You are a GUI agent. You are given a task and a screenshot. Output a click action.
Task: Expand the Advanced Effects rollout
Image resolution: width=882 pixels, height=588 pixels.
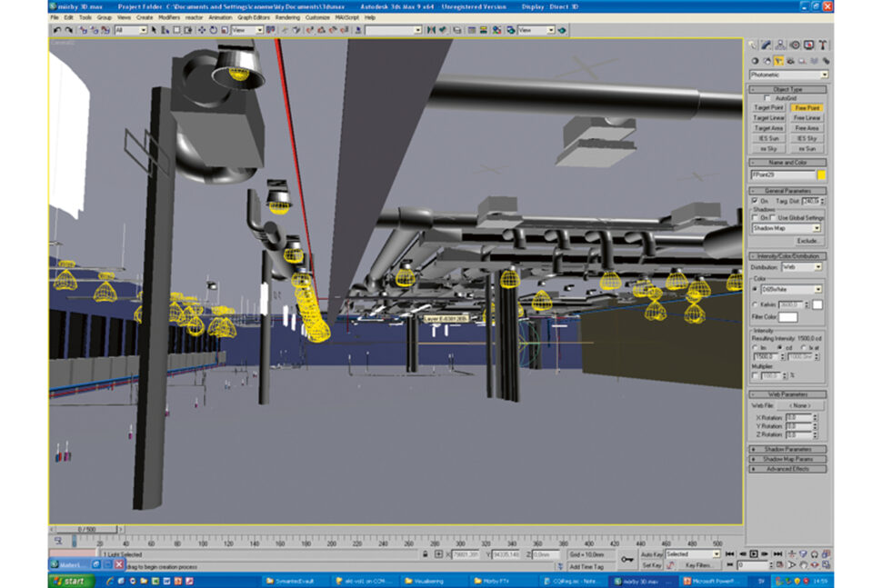(x=787, y=469)
